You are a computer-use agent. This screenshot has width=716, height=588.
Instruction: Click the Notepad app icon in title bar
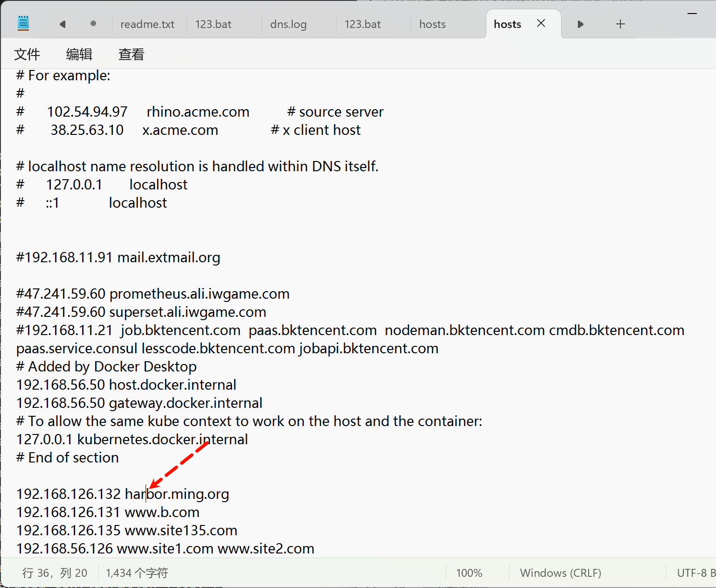tap(23, 23)
